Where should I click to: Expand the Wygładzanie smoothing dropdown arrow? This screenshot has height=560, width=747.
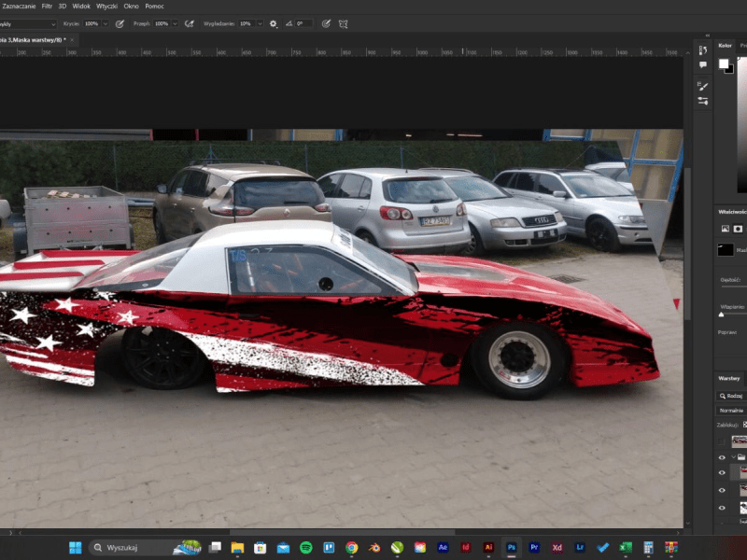click(x=261, y=24)
